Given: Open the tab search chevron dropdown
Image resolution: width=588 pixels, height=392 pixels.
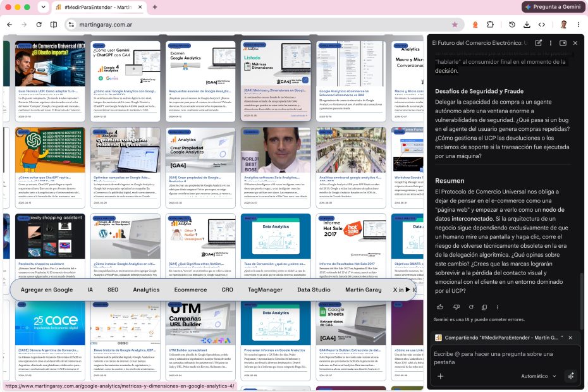Looking at the screenshot, I should [x=43, y=7].
